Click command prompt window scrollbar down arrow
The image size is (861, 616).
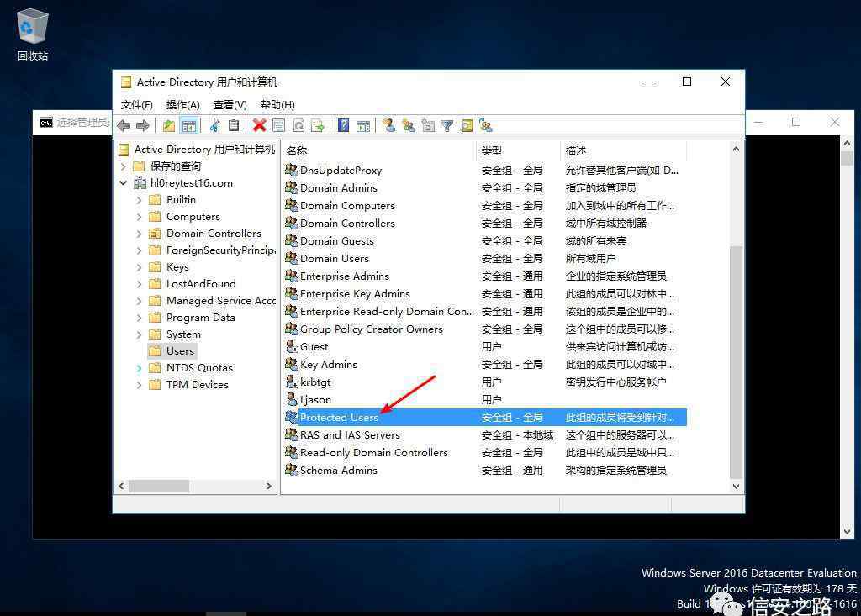(x=847, y=531)
